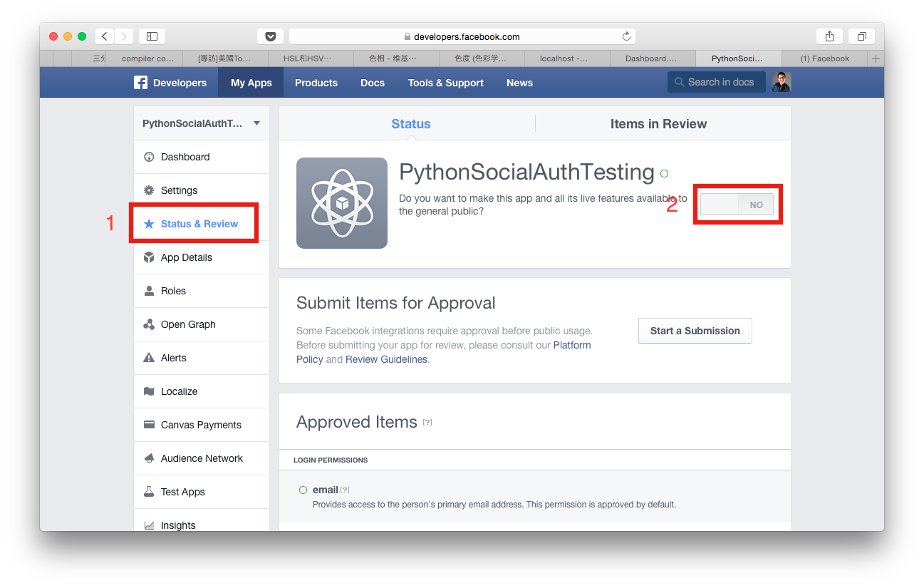This screenshot has width=924, height=588.
Task: Click the LOGIN PERMISSIONS section header
Action: pyautogui.click(x=331, y=460)
